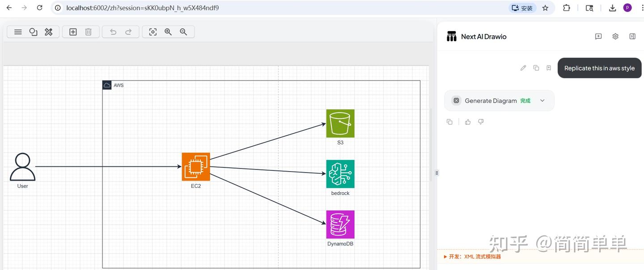Open the format tools icon in toolbar
The height and width of the screenshot is (270, 644).
pyautogui.click(x=49, y=32)
